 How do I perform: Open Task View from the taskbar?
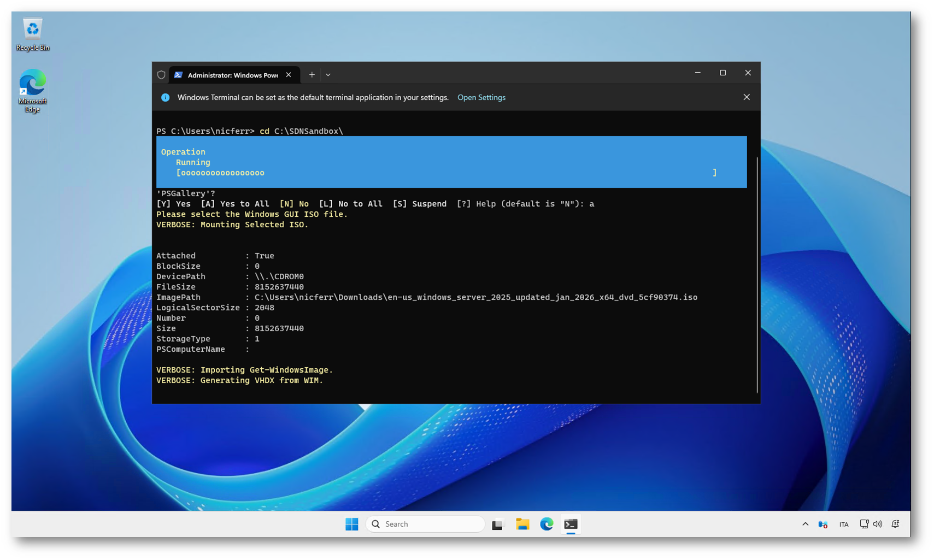click(x=497, y=524)
